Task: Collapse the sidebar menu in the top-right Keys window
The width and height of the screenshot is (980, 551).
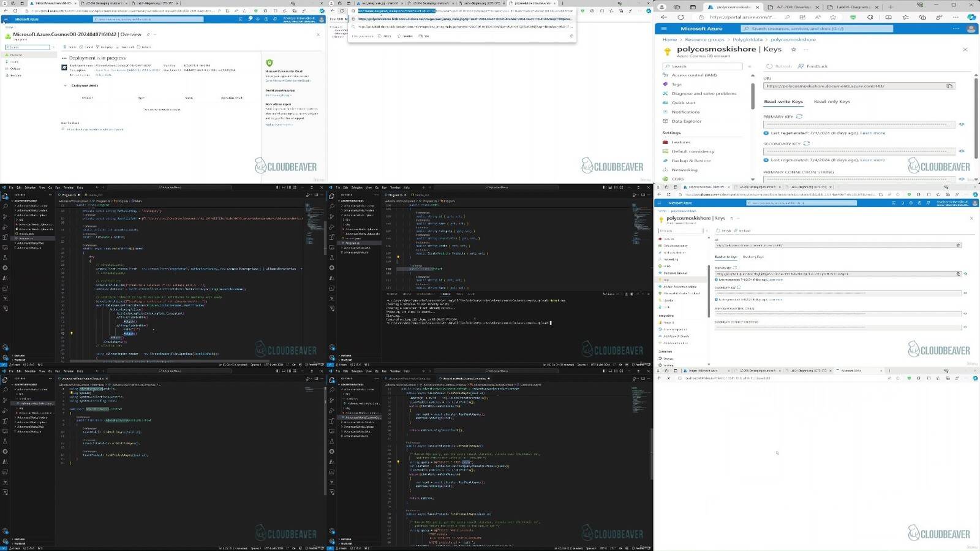Action: [749, 66]
